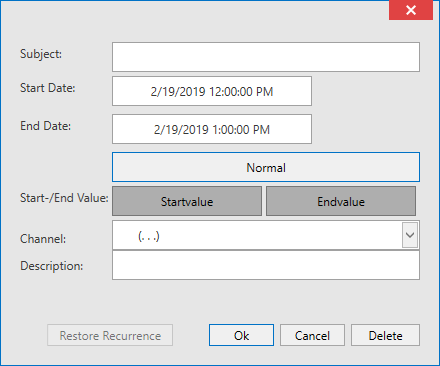
Task: Click the Cancel button
Action: (x=312, y=335)
